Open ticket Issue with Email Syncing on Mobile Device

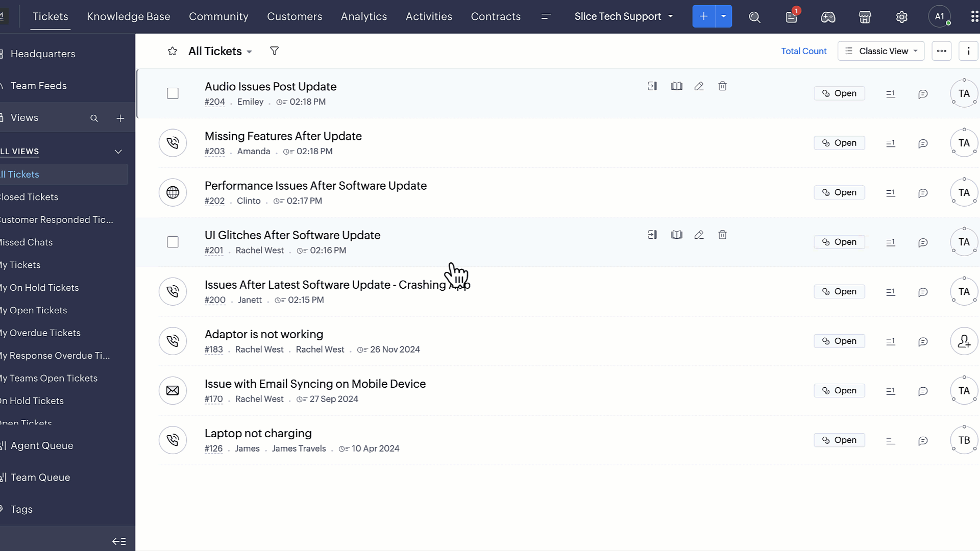coord(315,384)
